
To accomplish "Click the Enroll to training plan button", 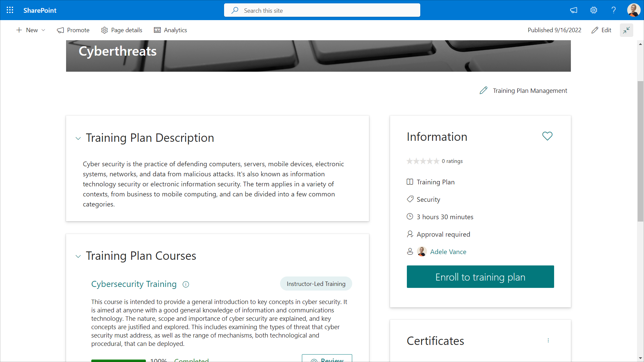I will pyautogui.click(x=480, y=277).
